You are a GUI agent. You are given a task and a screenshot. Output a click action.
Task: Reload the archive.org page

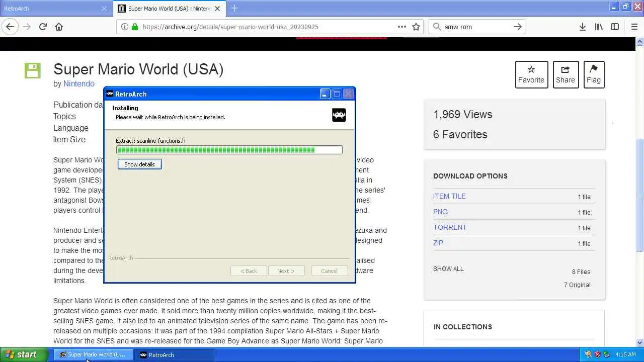[x=43, y=27]
